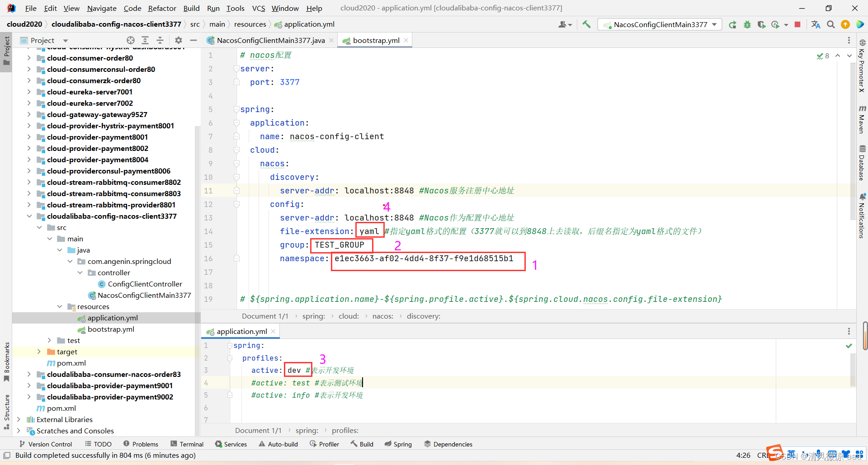The image size is (868, 465).
Task: Open the Navigate menu
Action: tap(102, 8)
